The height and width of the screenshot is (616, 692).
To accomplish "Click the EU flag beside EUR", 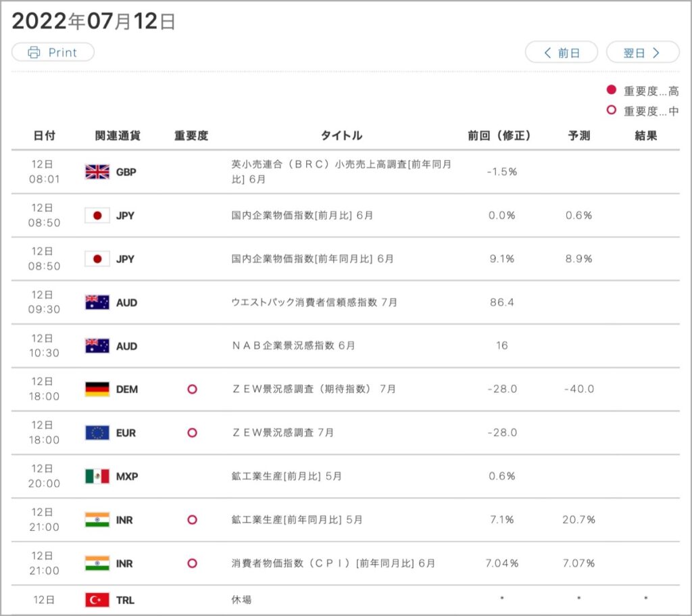I will point(97,433).
